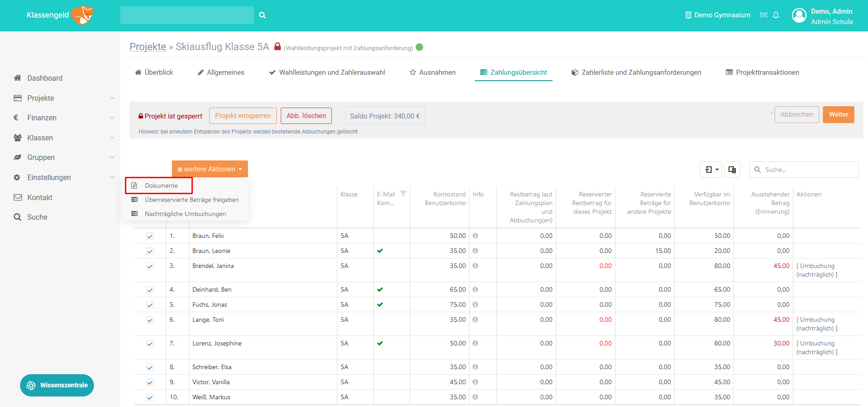Click the Weiter button

(838, 114)
